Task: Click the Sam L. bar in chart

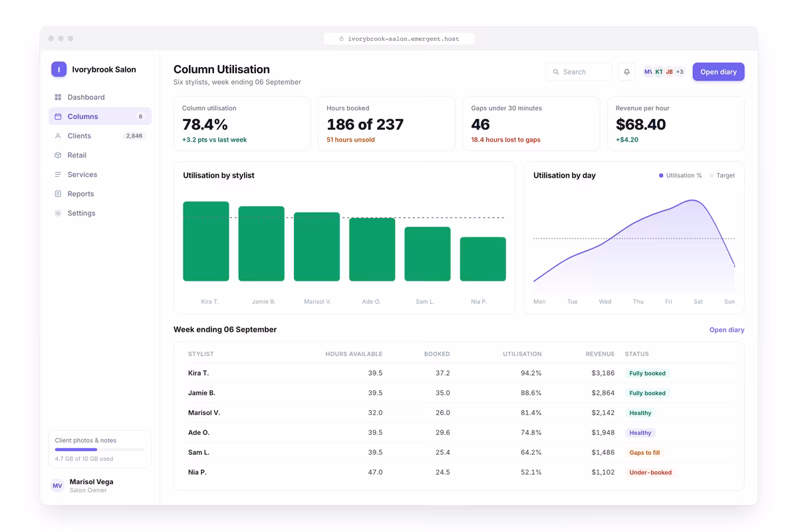Action: 428,254
